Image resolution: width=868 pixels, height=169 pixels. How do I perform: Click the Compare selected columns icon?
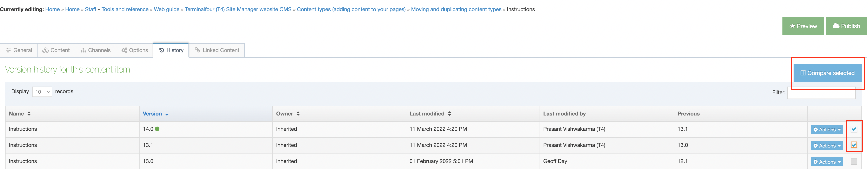(803, 73)
